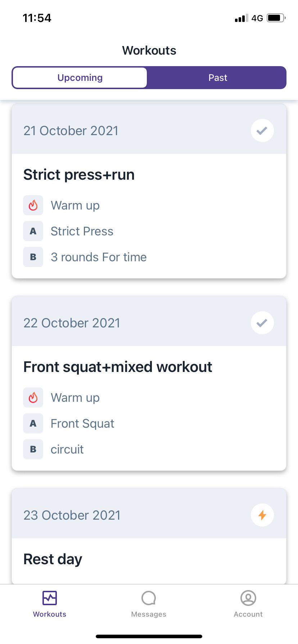Viewport: 298px width, 644px height.
Task: Open the Front squat+mixed workout title
Action: (118, 367)
